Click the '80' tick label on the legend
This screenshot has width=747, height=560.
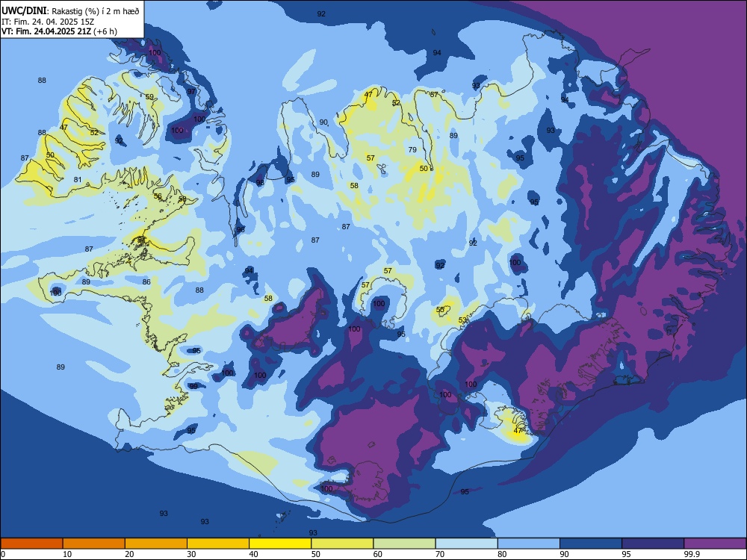(x=502, y=554)
